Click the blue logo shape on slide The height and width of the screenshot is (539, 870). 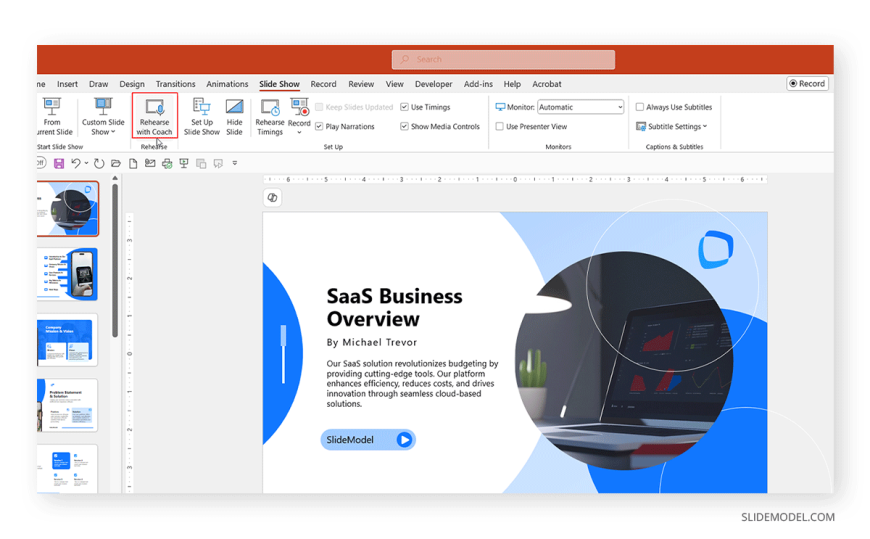(716, 249)
